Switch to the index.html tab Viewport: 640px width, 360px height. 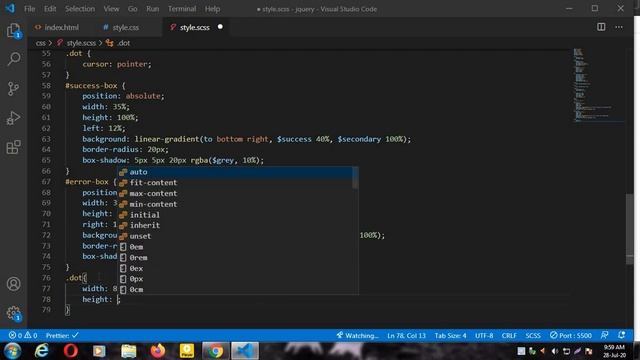pyautogui.click(x=61, y=27)
